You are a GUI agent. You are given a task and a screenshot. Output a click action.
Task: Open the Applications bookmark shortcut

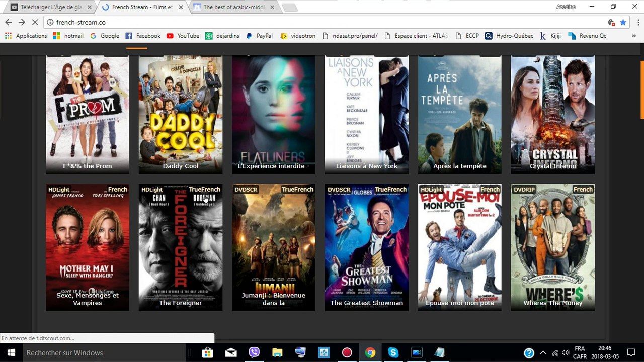26,36
